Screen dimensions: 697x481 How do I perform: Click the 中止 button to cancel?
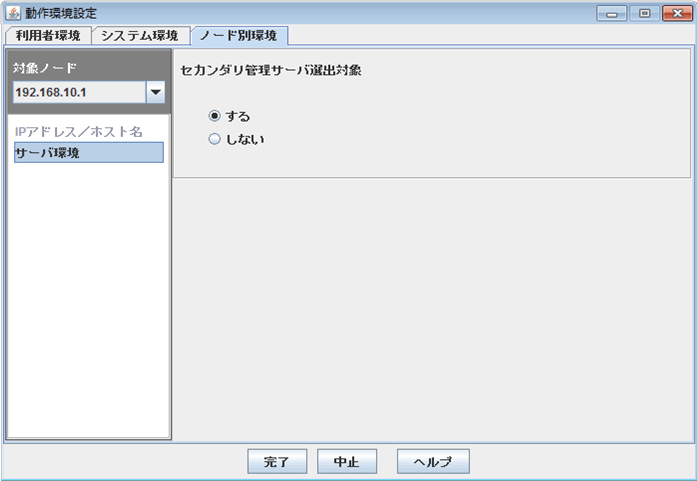346,461
